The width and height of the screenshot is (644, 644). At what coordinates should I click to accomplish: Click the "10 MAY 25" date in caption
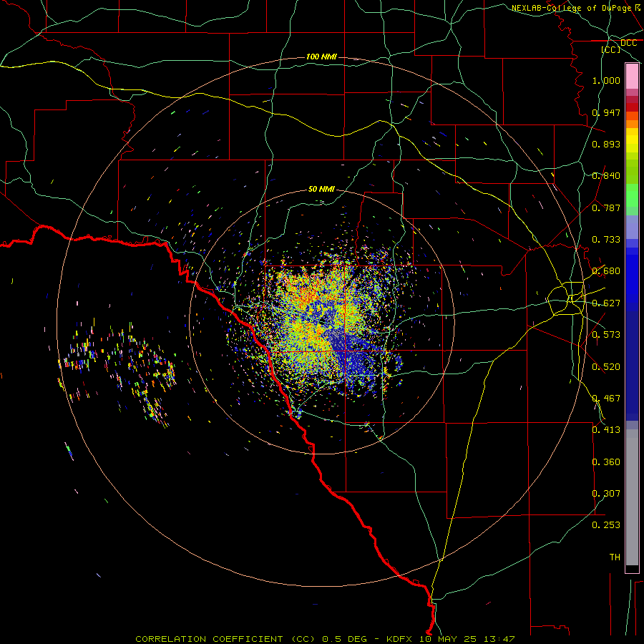449,639
